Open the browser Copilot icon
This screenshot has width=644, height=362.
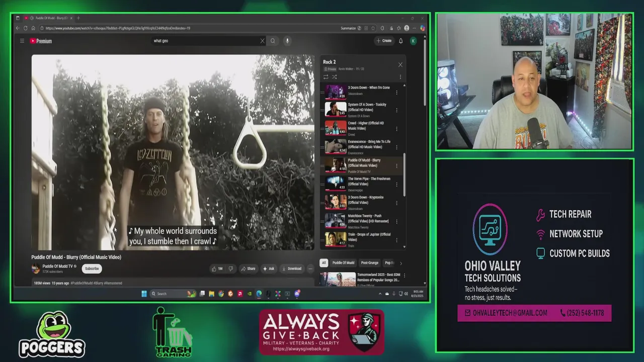click(x=423, y=28)
